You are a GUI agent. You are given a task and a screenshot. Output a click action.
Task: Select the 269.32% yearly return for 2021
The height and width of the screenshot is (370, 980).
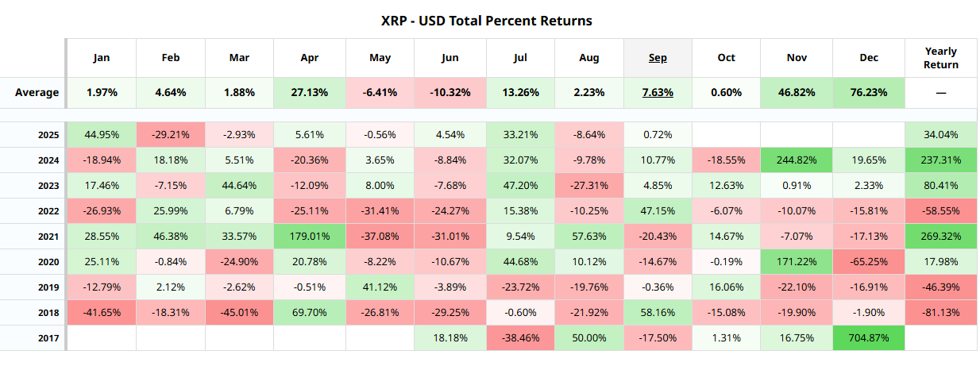point(941,237)
